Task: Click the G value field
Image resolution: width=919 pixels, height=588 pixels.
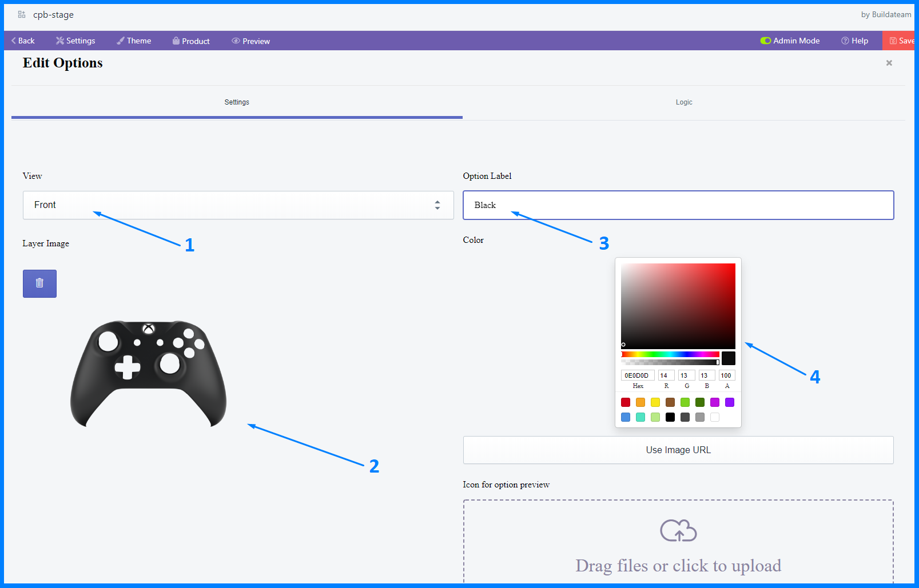Action: coord(687,375)
